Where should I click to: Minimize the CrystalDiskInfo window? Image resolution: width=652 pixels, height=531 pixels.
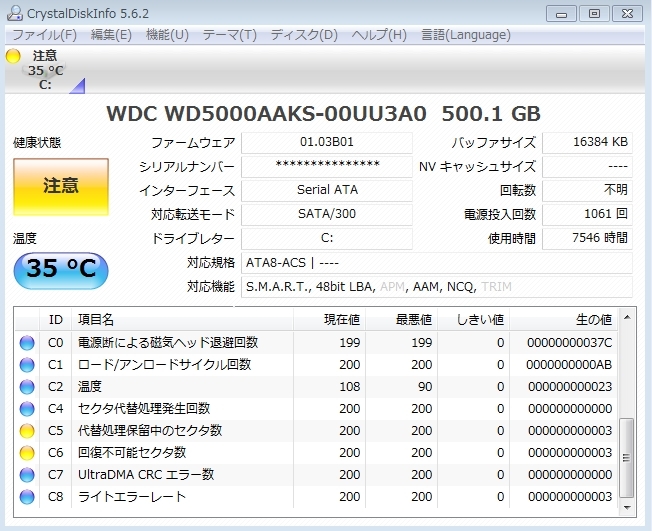click(x=561, y=14)
